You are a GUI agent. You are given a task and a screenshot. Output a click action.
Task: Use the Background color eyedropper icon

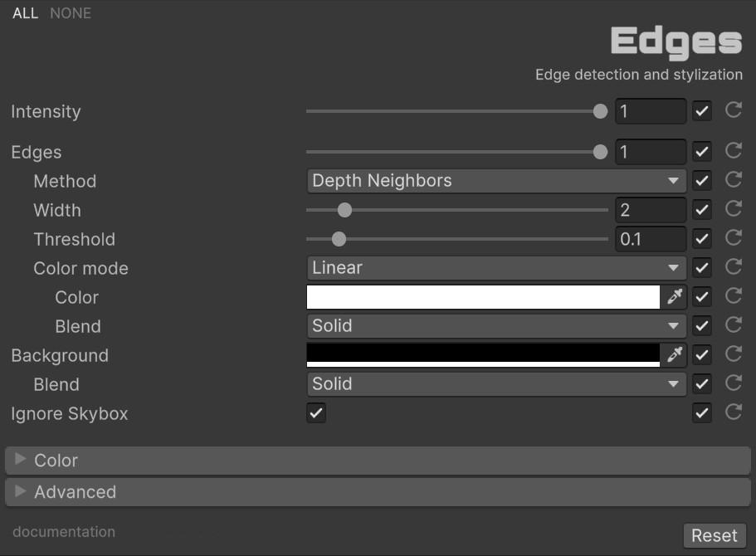[x=674, y=355]
